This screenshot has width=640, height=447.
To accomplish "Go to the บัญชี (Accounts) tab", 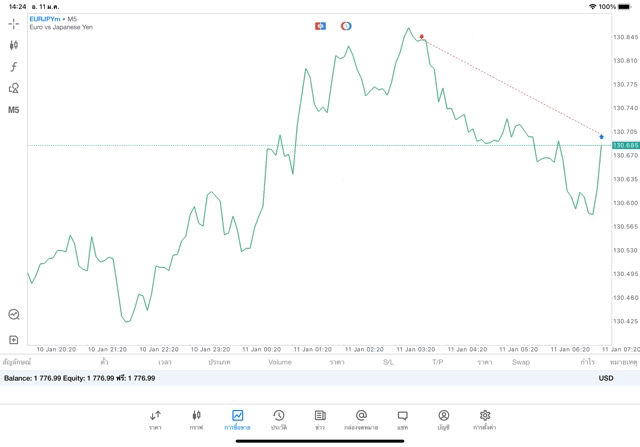I will pyautogui.click(x=443, y=419).
